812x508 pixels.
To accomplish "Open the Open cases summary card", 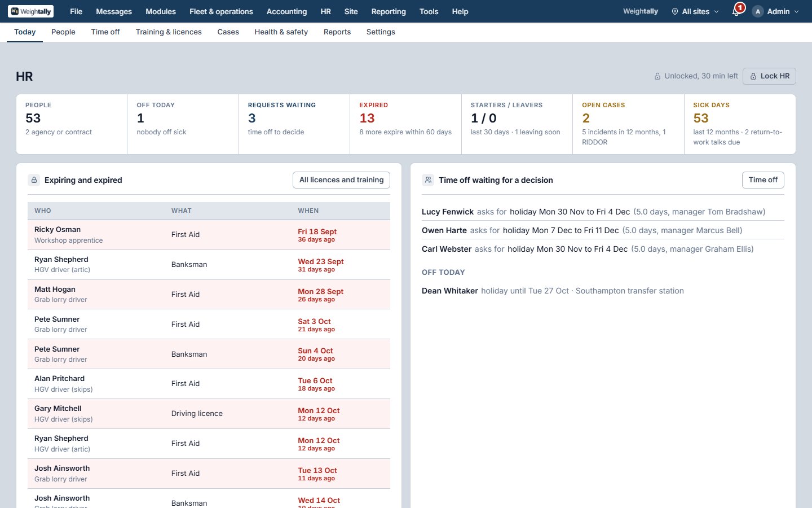I will tap(628, 124).
